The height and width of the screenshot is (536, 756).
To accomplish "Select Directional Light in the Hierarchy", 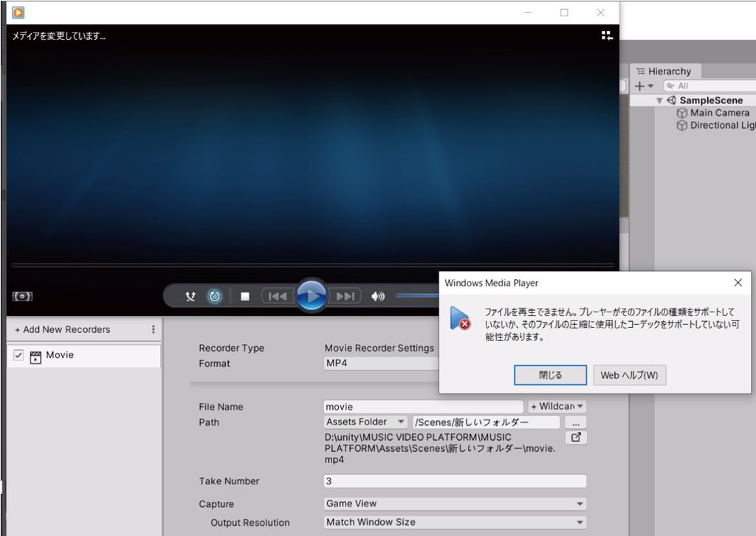I will 723,126.
